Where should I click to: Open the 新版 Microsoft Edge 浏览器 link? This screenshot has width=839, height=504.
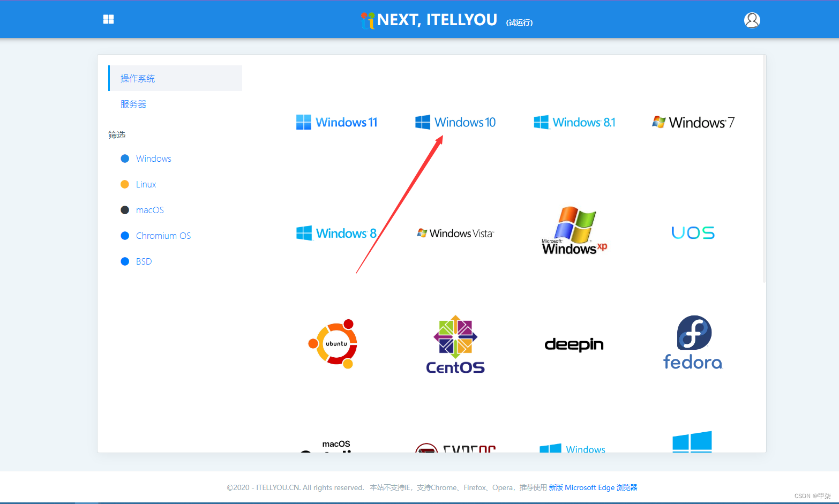593,487
